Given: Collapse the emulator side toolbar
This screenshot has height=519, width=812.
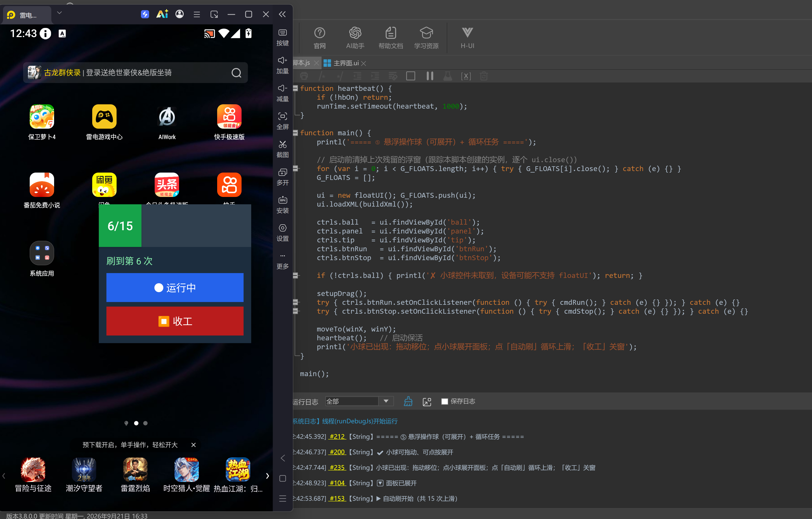Looking at the screenshot, I should point(282,14).
